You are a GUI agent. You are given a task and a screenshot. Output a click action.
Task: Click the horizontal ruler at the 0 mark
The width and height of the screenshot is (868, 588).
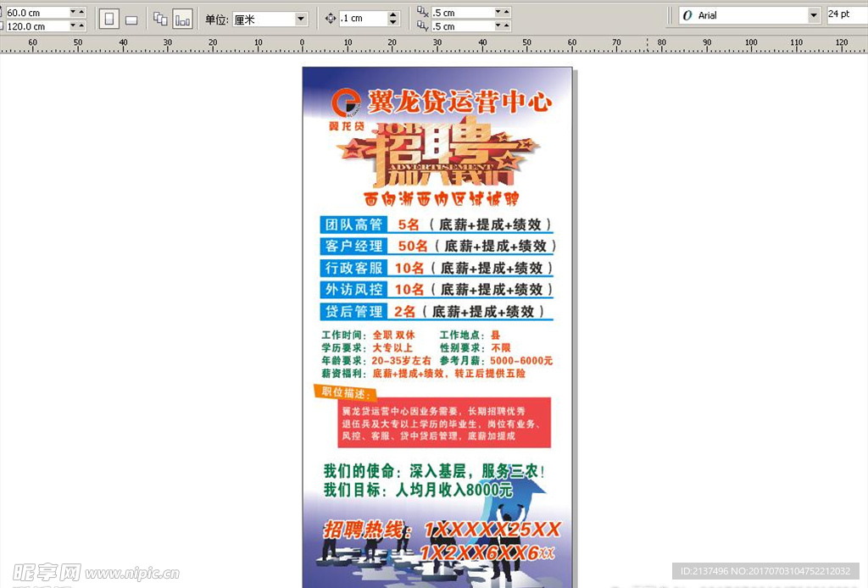(x=302, y=46)
